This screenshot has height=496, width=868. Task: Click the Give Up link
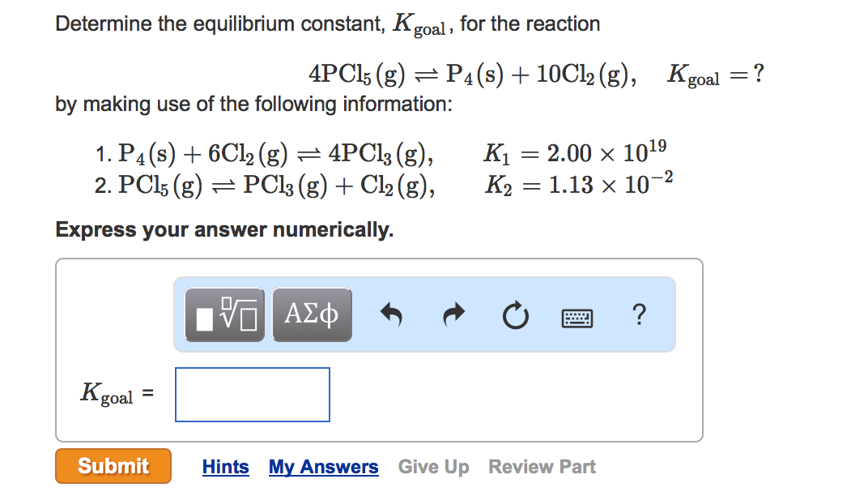(x=433, y=467)
